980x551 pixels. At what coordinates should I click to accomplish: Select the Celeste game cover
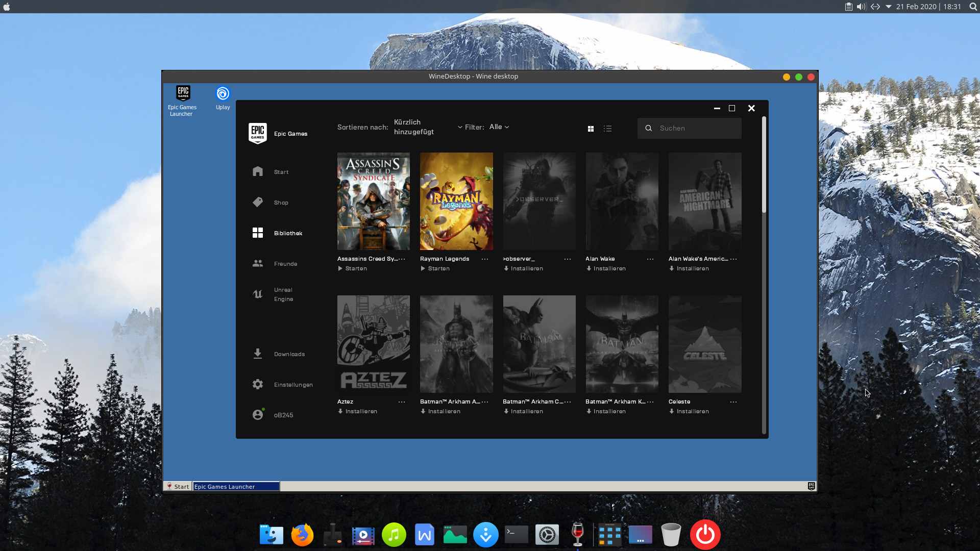tap(705, 344)
